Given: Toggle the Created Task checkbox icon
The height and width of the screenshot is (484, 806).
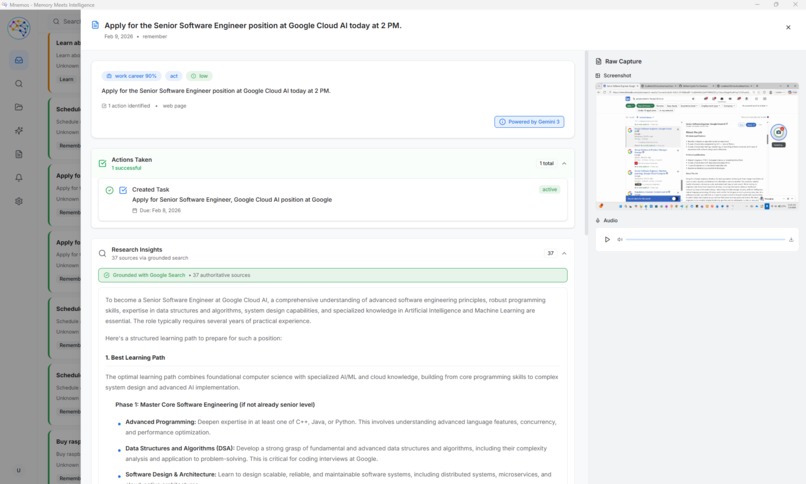Looking at the screenshot, I should pos(123,190).
